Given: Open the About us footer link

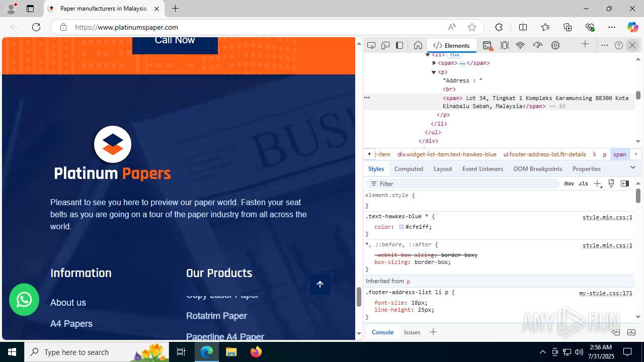Looking at the screenshot, I should click(68, 303).
